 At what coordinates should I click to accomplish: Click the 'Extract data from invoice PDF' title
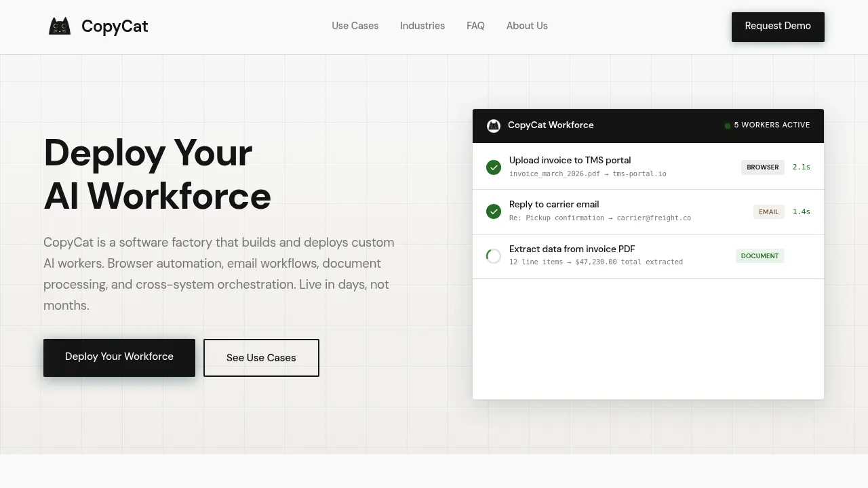[x=572, y=249]
